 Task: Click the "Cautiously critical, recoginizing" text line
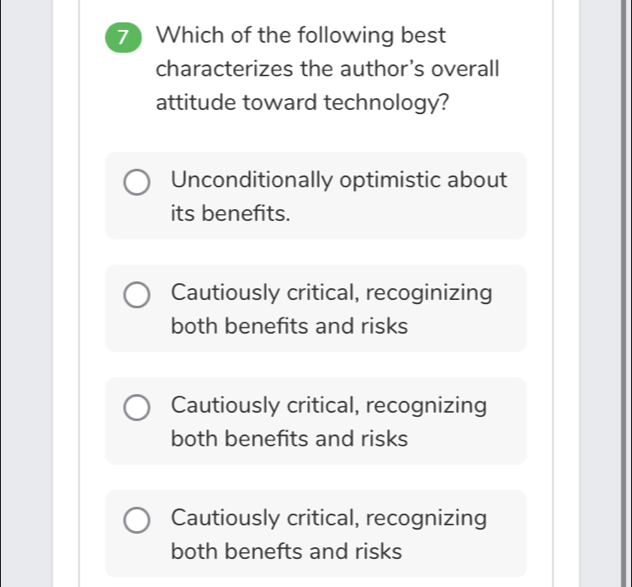[331, 294]
